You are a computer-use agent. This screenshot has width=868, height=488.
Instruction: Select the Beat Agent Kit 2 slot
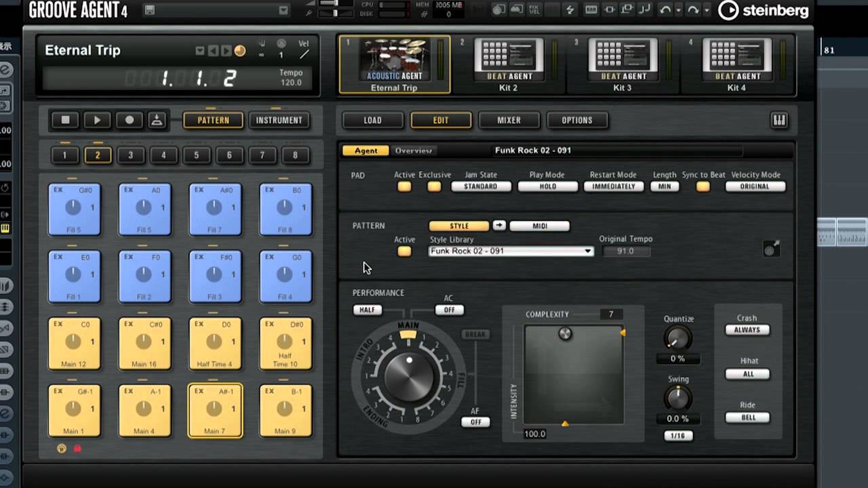(x=508, y=64)
